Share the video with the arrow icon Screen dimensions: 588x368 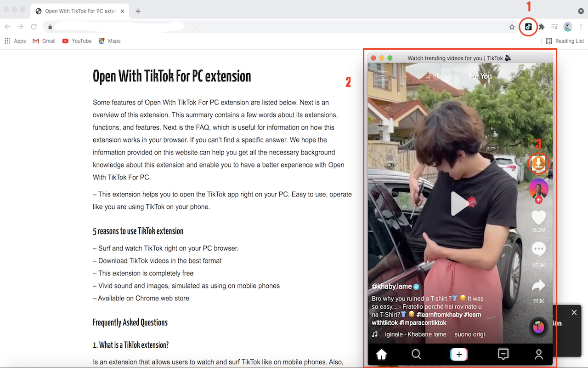click(538, 286)
